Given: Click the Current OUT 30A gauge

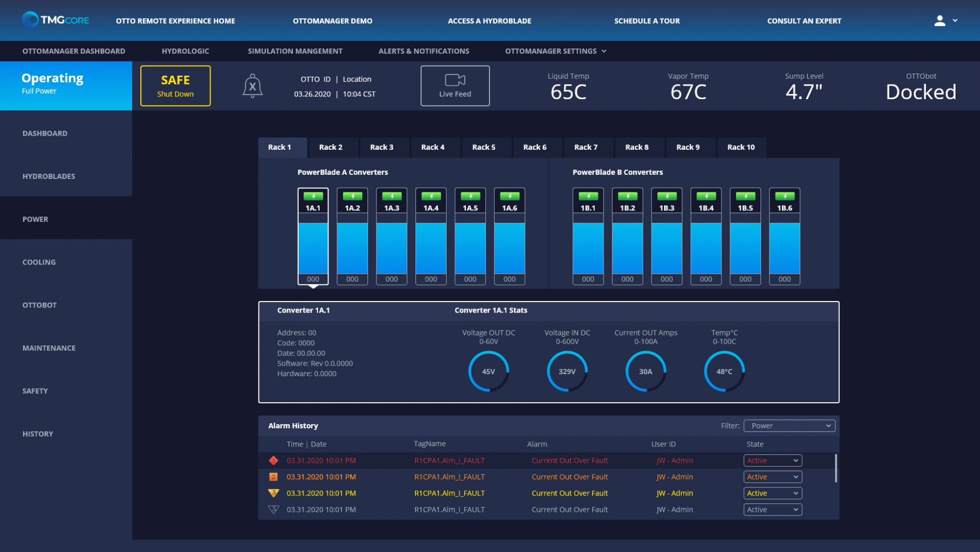Looking at the screenshot, I should (x=646, y=371).
